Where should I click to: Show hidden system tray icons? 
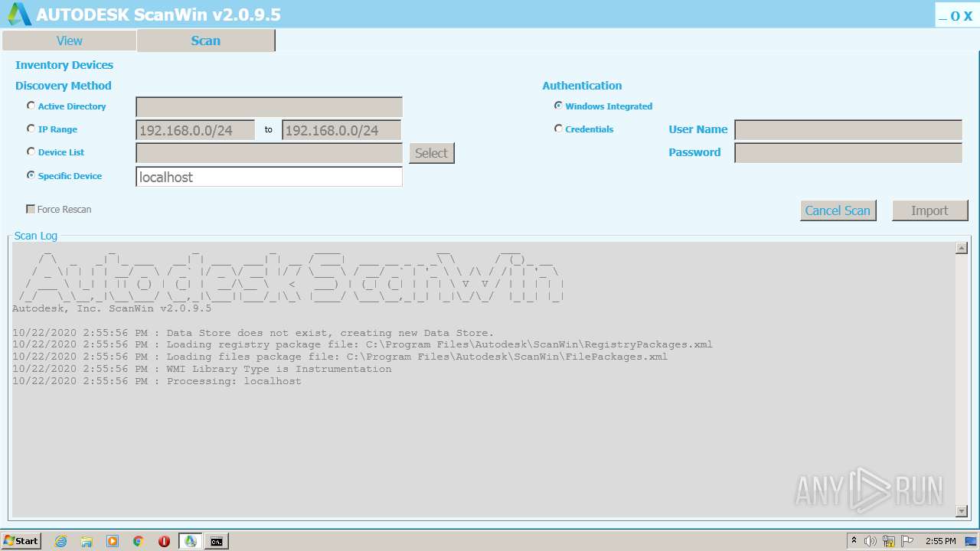coord(854,541)
